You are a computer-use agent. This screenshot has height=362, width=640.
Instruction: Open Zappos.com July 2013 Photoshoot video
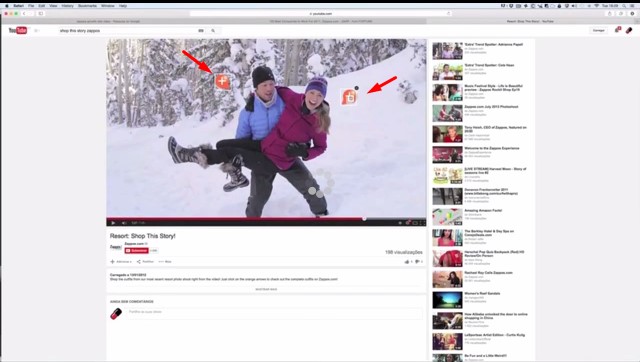click(x=491, y=107)
